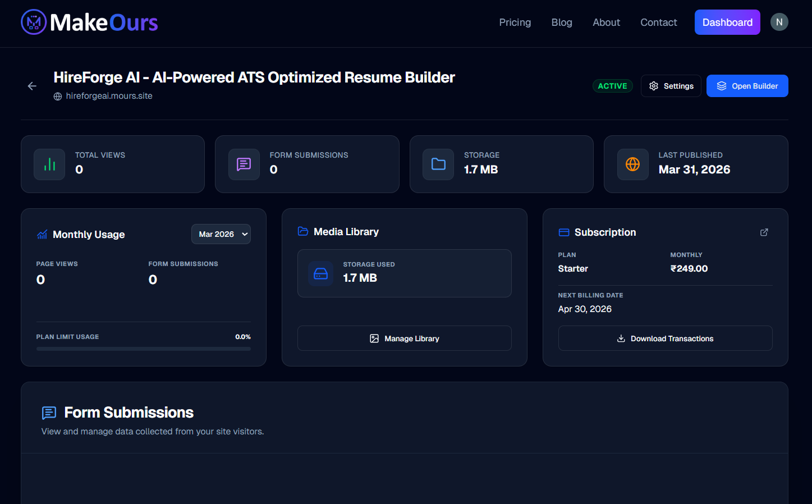Open the Mar 2026 month selector
812x504 pixels.
221,234
